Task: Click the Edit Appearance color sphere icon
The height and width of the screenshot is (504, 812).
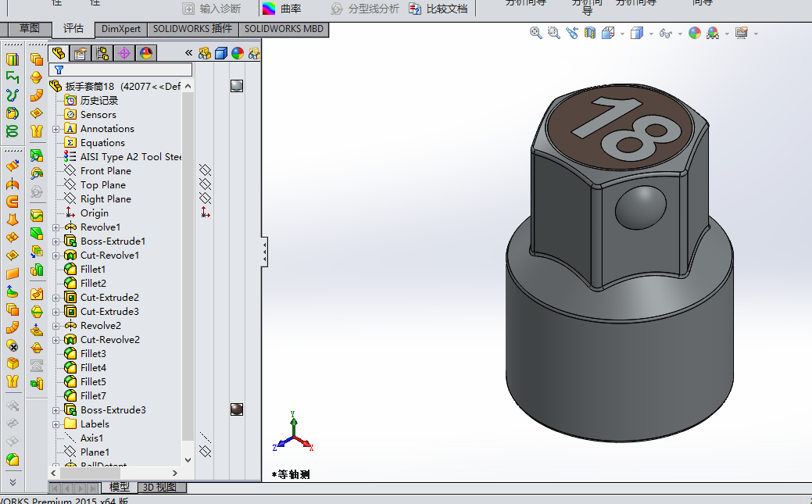Action: (694, 33)
